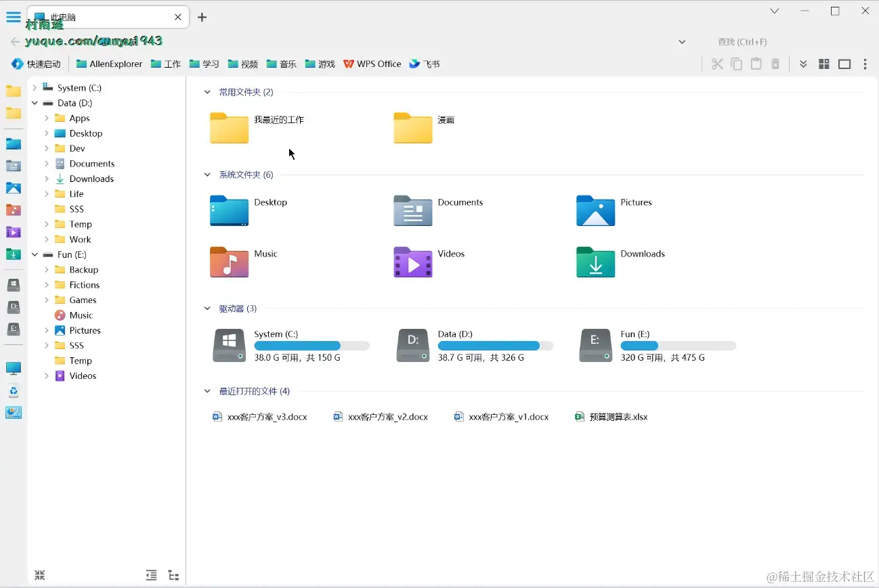
Task: Click the collapse-all arrows icon below the tree
Action: [x=40, y=575]
